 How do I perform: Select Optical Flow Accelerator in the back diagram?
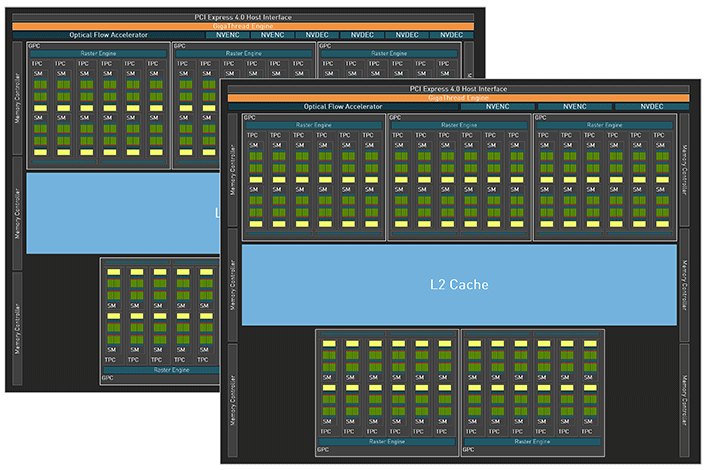point(110,35)
